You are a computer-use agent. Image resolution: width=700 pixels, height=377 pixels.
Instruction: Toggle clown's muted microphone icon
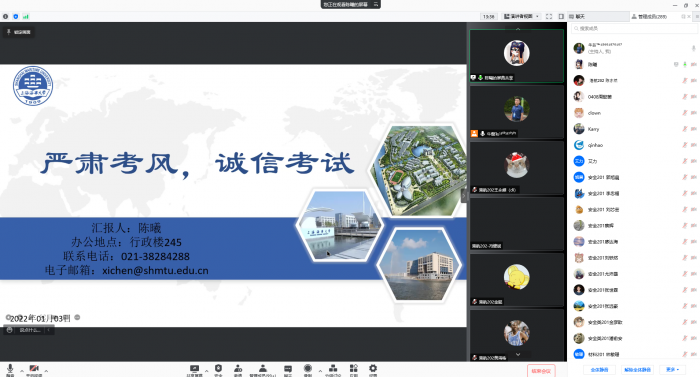pos(684,113)
